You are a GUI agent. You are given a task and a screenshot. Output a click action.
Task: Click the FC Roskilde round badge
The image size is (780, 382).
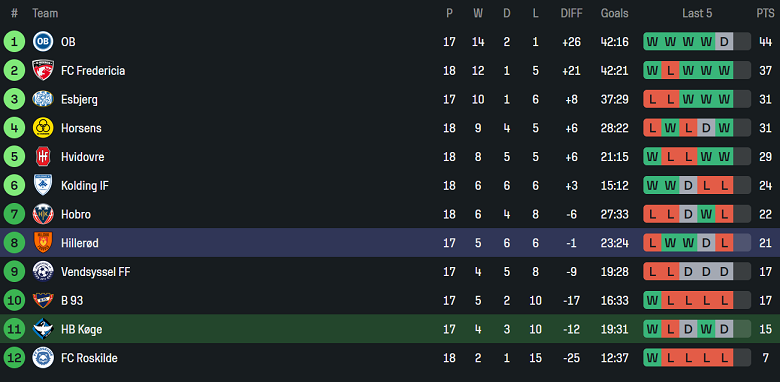click(x=43, y=358)
